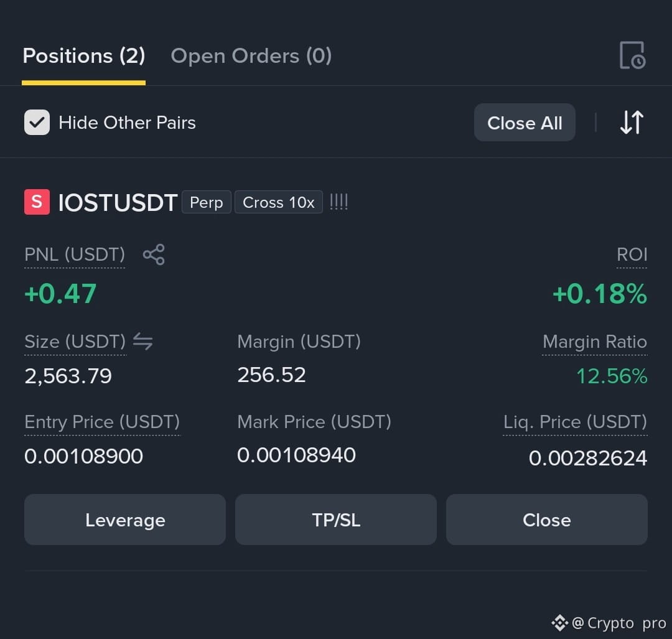
Task: Swap size unit with arrows icon
Action: coord(142,342)
